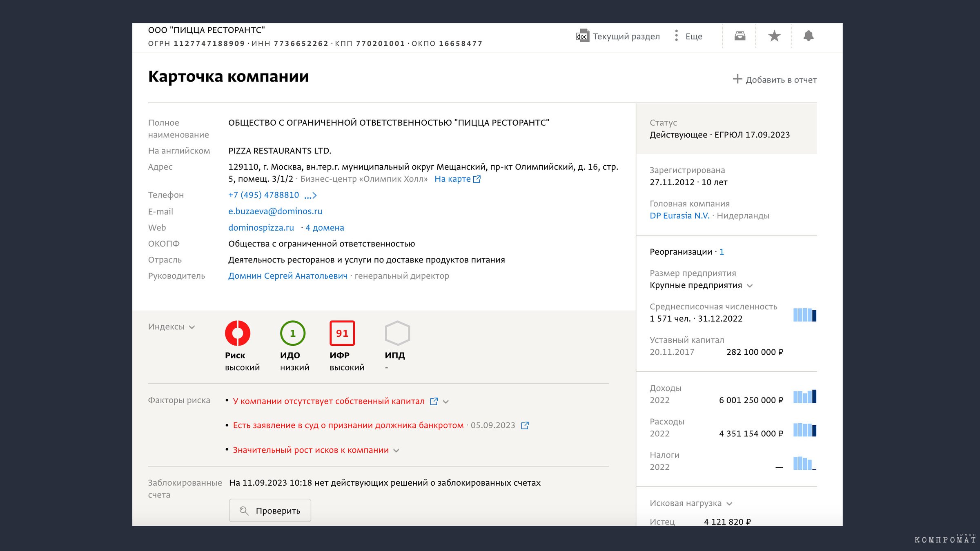Select ОКПО value 16658477
Image resolution: width=980 pixels, height=551 pixels.
(x=461, y=44)
